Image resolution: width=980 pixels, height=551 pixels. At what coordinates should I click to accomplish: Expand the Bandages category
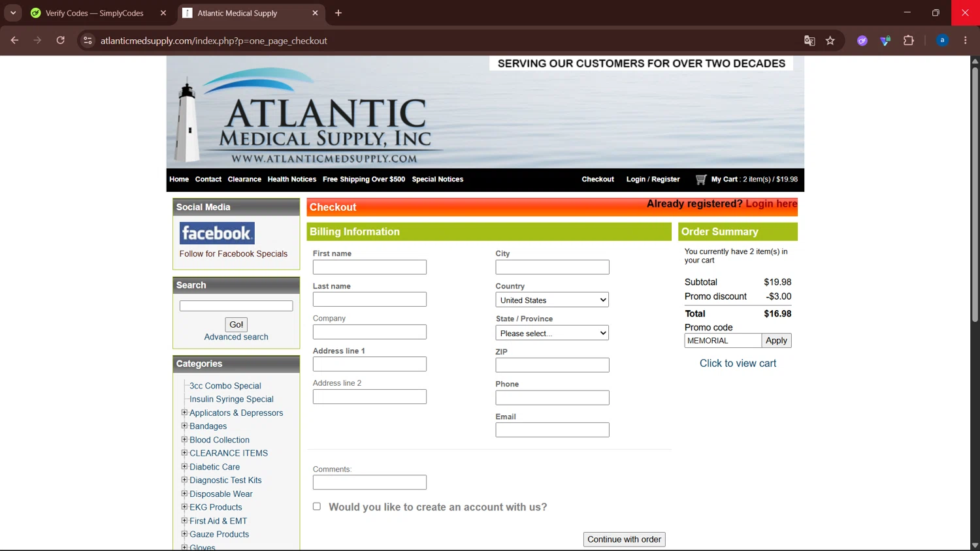(184, 426)
